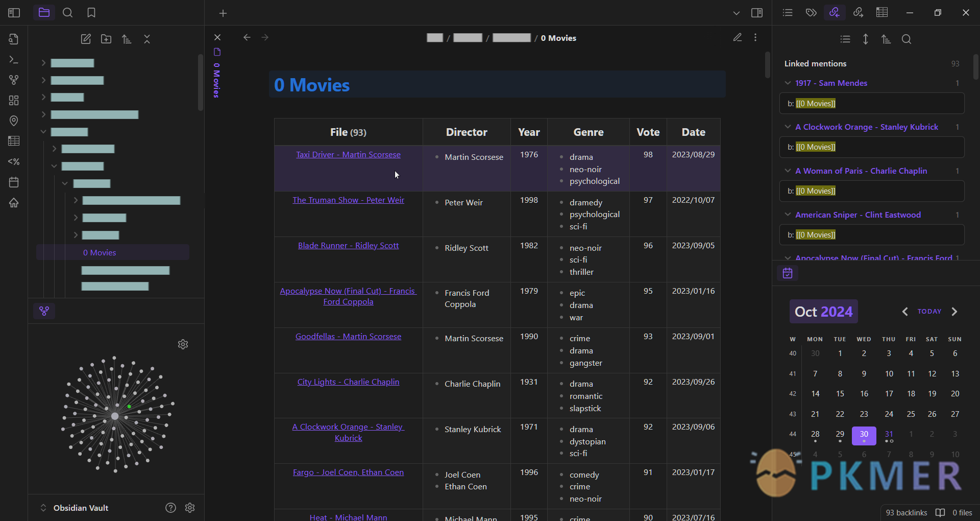980x521 pixels.
Task: Open Goodfellas - Martin Scorsese link
Action: pyautogui.click(x=348, y=337)
